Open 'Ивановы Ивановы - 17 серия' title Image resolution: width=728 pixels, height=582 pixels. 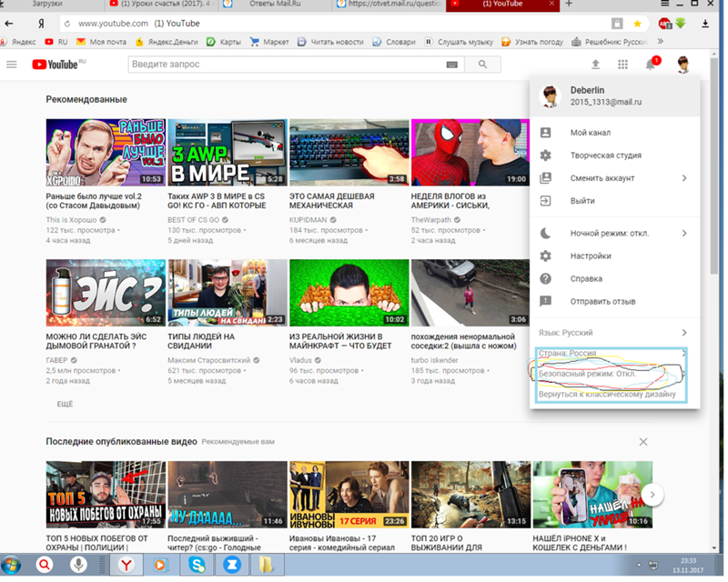pos(342,543)
